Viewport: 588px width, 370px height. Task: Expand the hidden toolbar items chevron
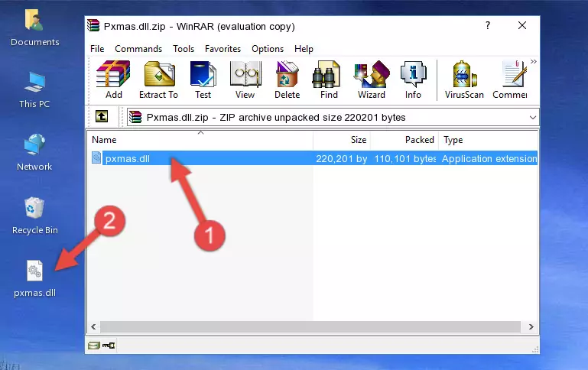click(533, 61)
